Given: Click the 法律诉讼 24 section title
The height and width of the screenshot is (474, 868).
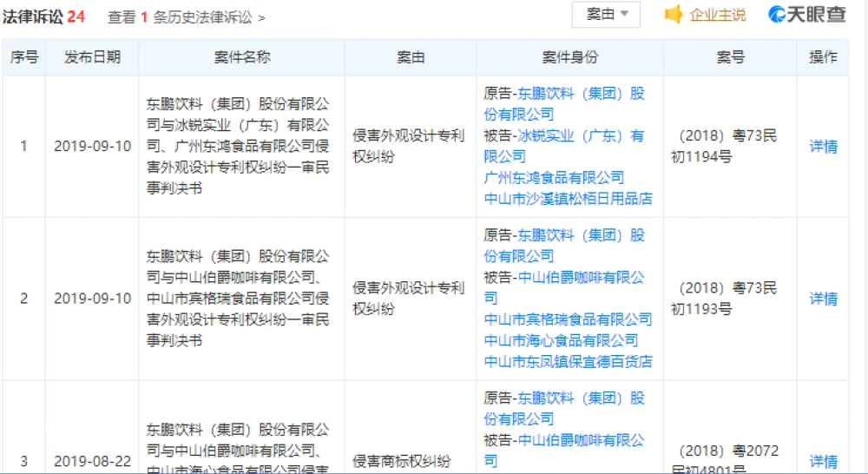Looking at the screenshot, I should [x=43, y=16].
